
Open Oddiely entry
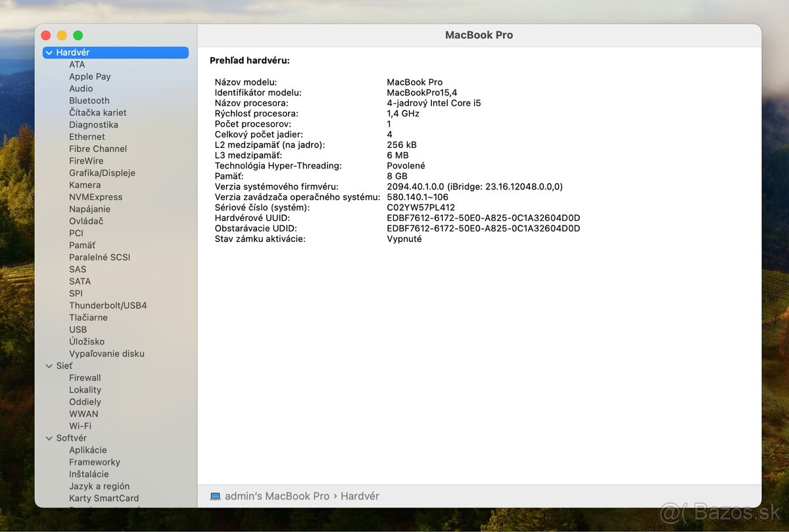pyautogui.click(x=85, y=402)
